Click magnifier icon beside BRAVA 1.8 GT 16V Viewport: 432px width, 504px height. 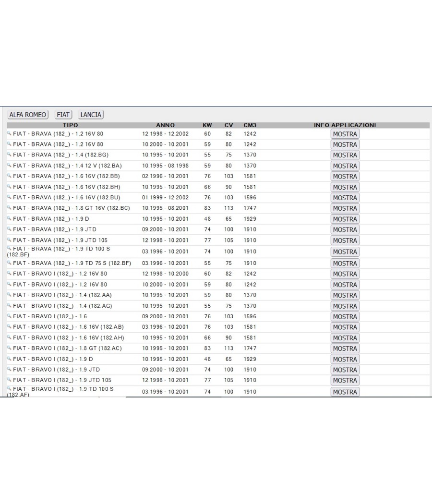(x=9, y=207)
